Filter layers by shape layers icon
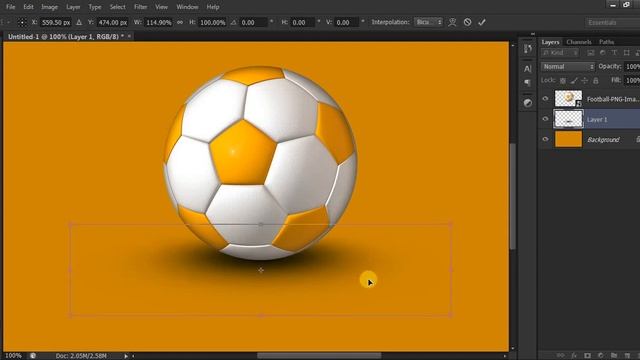The height and width of the screenshot is (360, 640). (627, 53)
